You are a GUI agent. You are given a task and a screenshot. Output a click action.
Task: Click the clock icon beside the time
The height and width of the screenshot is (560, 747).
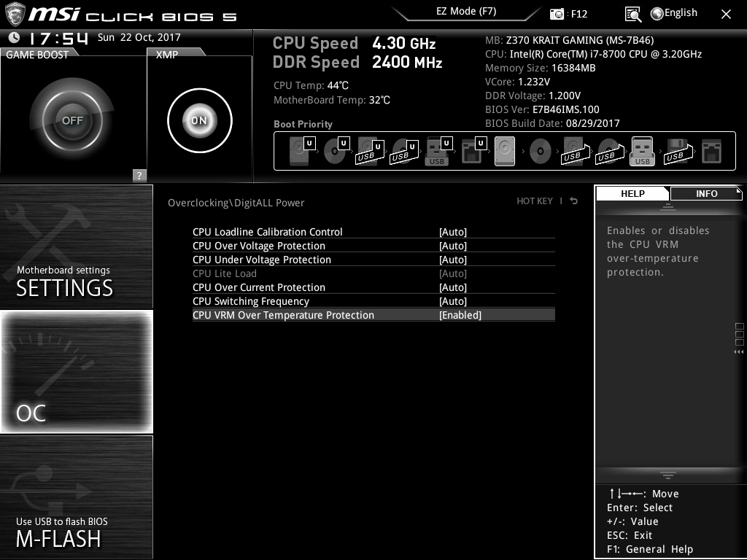pyautogui.click(x=15, y=37)
